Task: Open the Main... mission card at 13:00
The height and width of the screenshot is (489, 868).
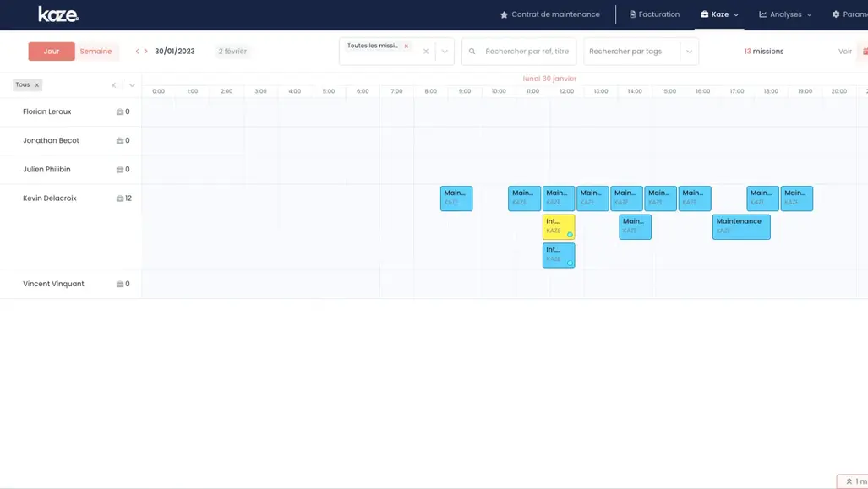Action: click(592, 198)
